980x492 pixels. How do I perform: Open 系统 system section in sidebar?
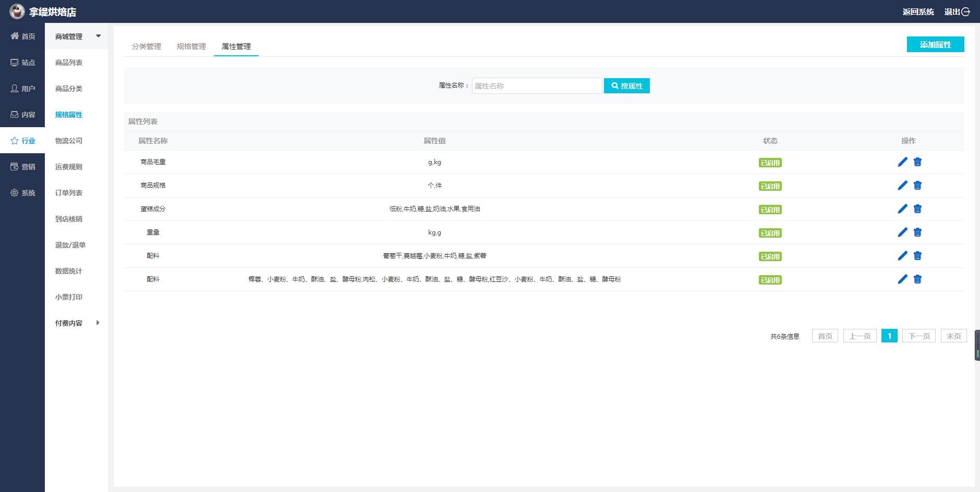click(22, 192)
